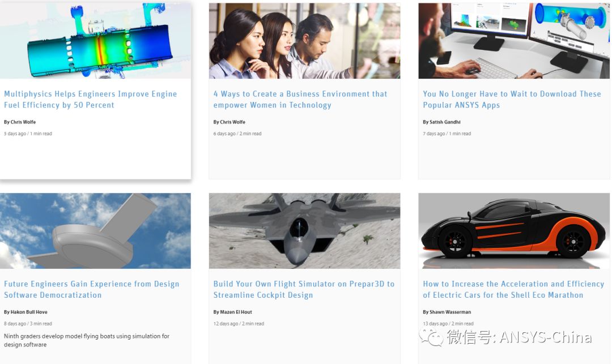
Task: Click the Ninth graders flying boats description text
Action: (87, 340)
